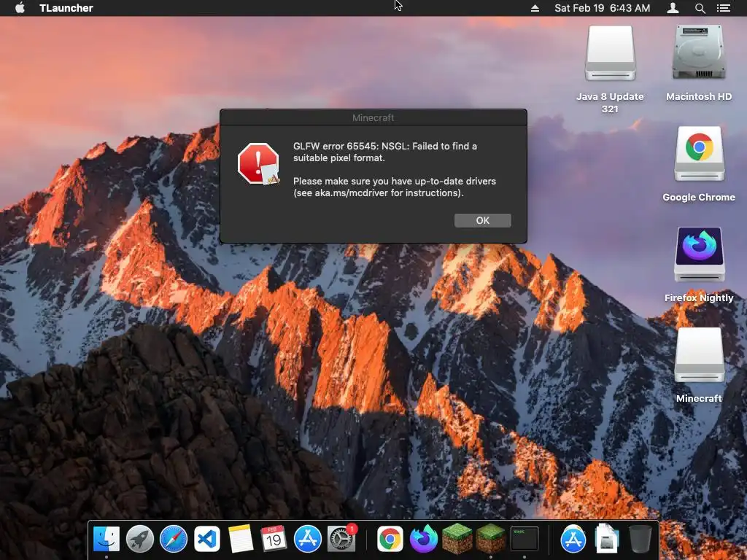Select the Macintosh HD desktop icon
Image resolution: width=747 pixels, height=560 pixels.
pyautogui.click(x=700, y=52)
